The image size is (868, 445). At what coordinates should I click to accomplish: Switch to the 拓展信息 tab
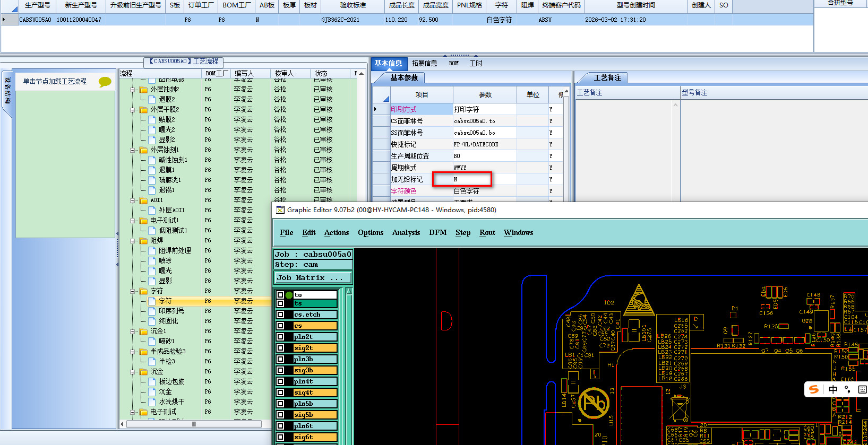[424, 64]
